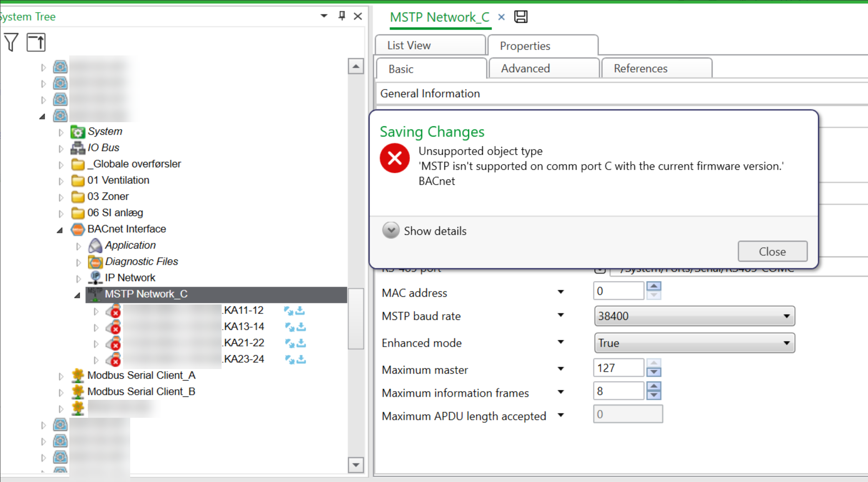Viewport: 868px width, 482px height.
Task: Click the save icon beside MSTP Network_C
Action: (x=521, y=17)
